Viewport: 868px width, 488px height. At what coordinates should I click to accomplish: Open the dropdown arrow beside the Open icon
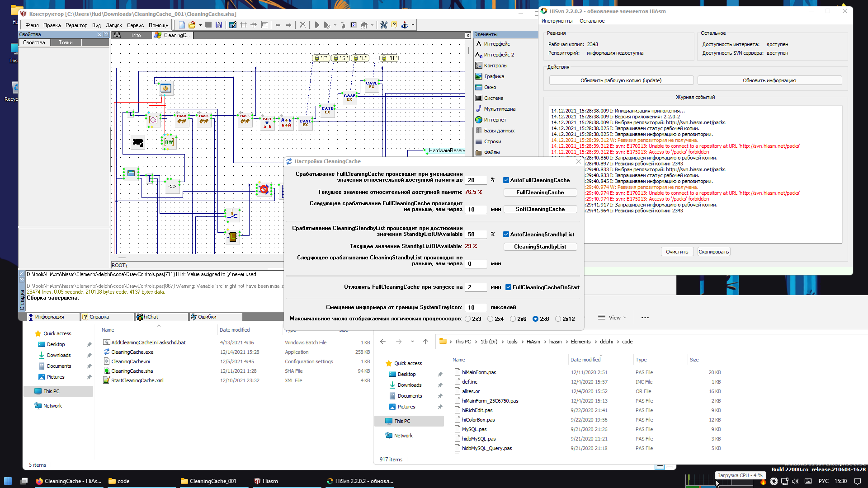[200, 25]
